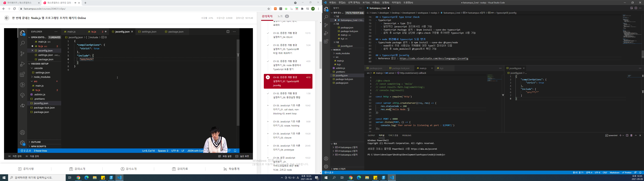
Task: Bookmark this page with the star icon
Action: pyautogui.click(x=269, y=9)
